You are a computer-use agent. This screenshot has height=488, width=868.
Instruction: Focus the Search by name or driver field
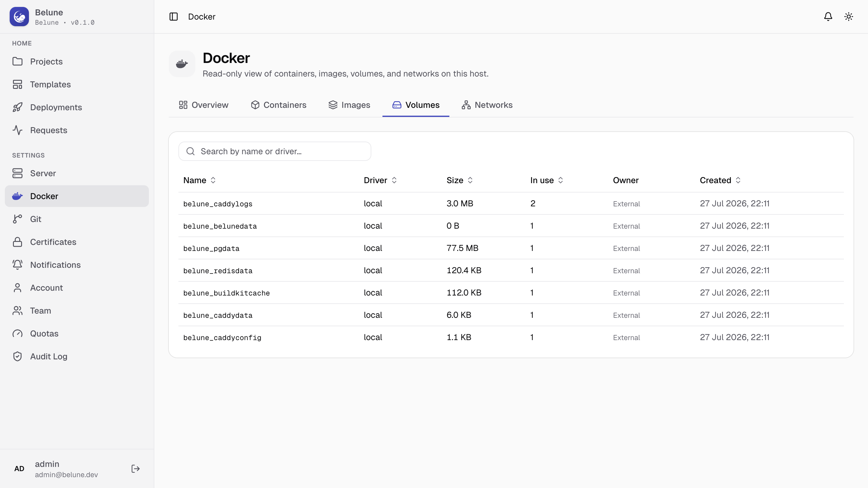(x=275, y=151)
